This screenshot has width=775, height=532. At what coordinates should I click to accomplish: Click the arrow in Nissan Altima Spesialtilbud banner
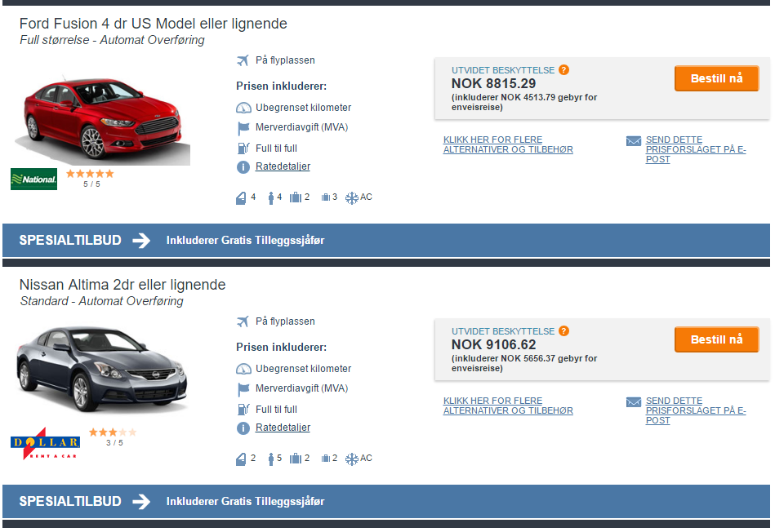click(141, 502)
